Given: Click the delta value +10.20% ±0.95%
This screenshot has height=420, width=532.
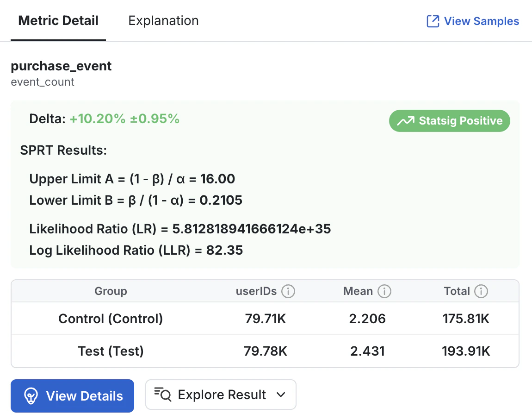Looking at the screenshot, I should (x=124, y=119).
